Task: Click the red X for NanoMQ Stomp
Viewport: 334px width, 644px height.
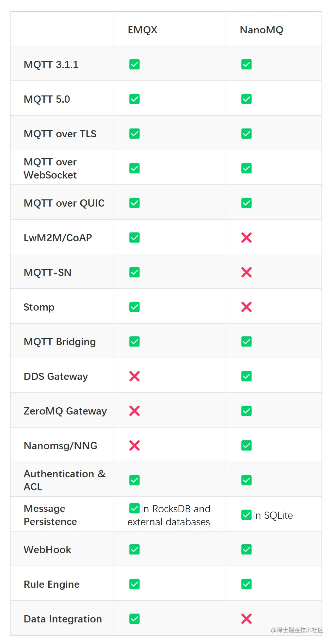Action: coord(247,307)
